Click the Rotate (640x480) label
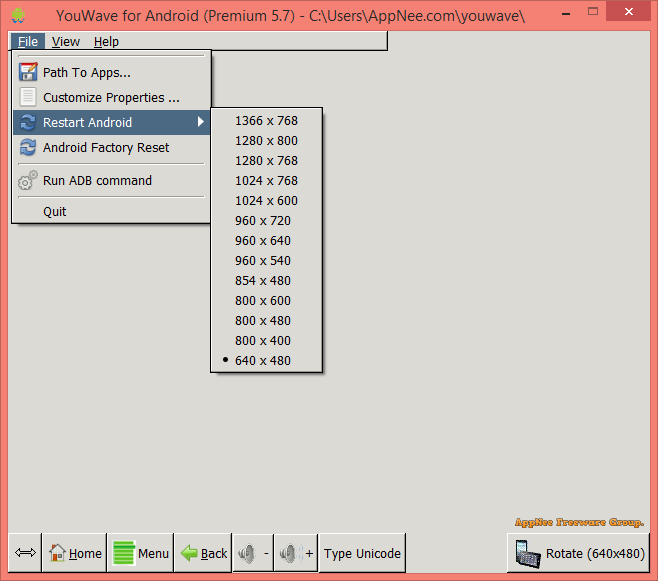Viewport: 658px width, 581px height. click(x=595, y=554)
